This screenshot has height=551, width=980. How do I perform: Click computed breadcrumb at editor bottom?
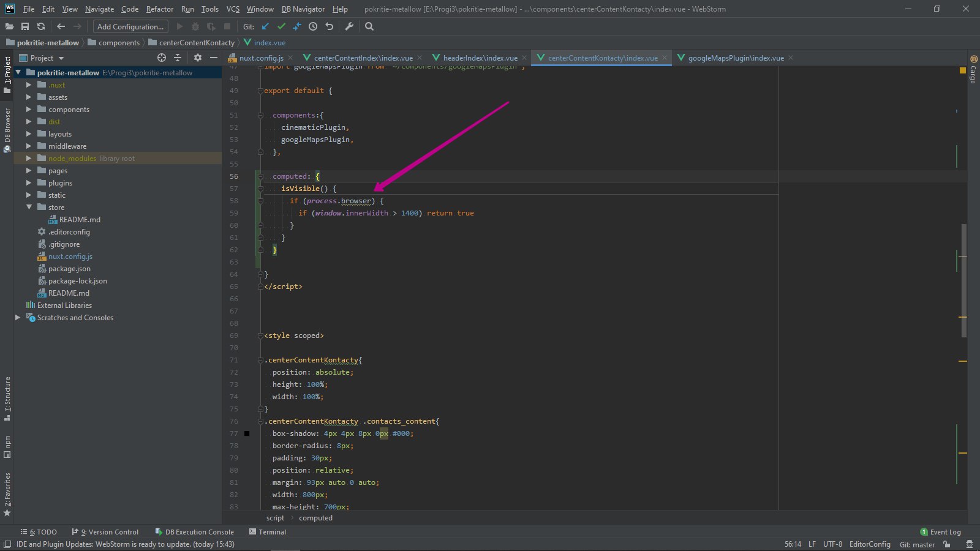(315, 518)
